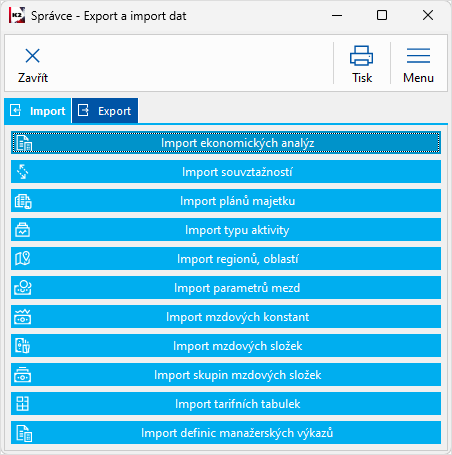452x455 pixels.
Task: Open the hamburger Menu icon
Action: point(418,55)
